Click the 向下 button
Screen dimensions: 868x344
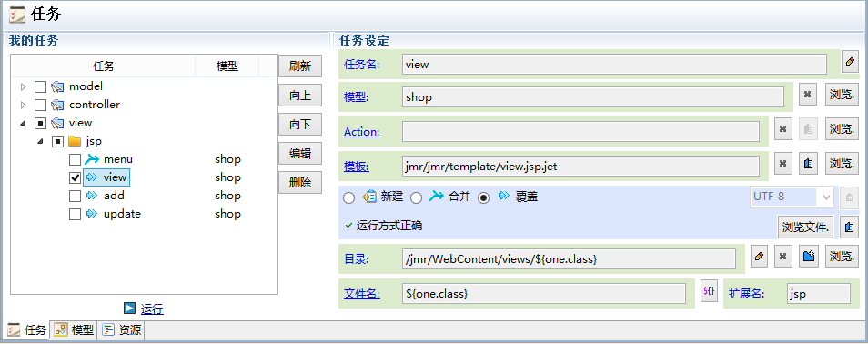[x=300, y=124]
